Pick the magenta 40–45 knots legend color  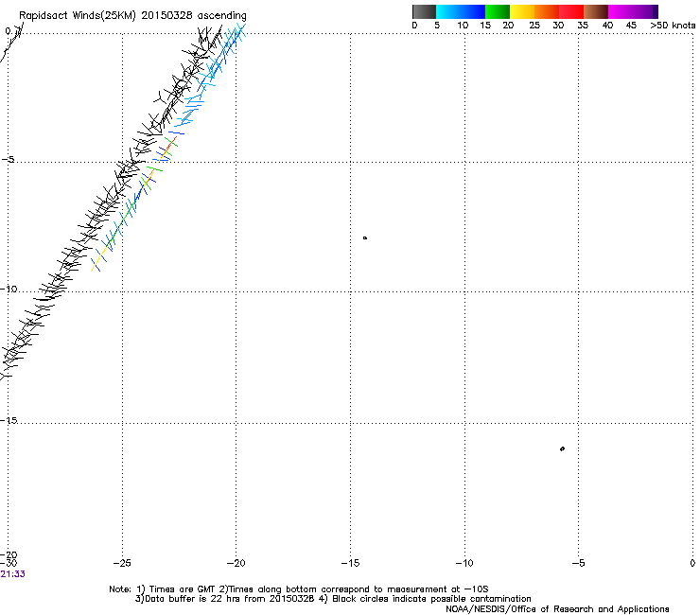[x=621, y=11]
